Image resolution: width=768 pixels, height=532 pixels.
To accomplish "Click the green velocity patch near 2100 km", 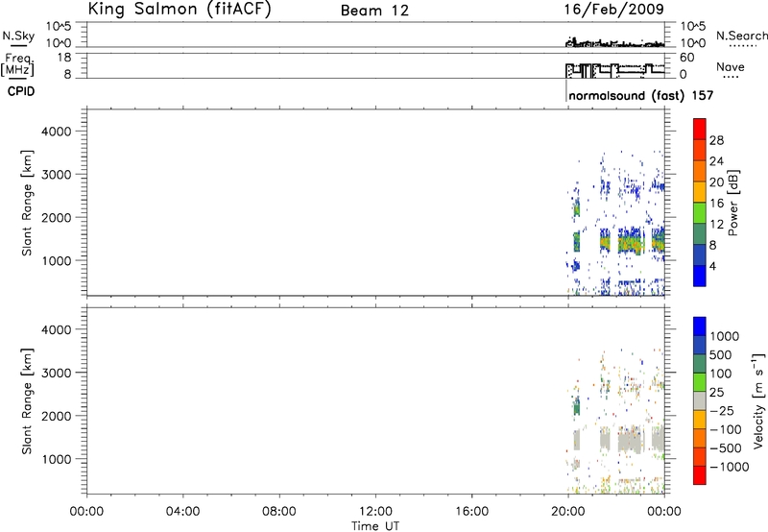I will (x=577, y=406).
